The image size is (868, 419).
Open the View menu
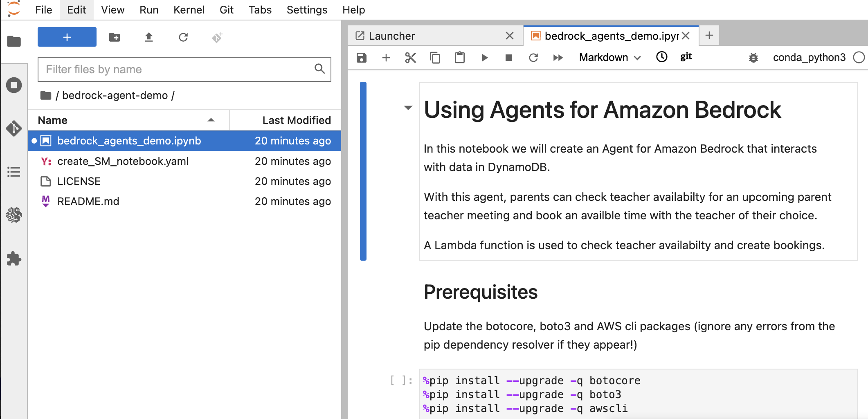(113, 10)
